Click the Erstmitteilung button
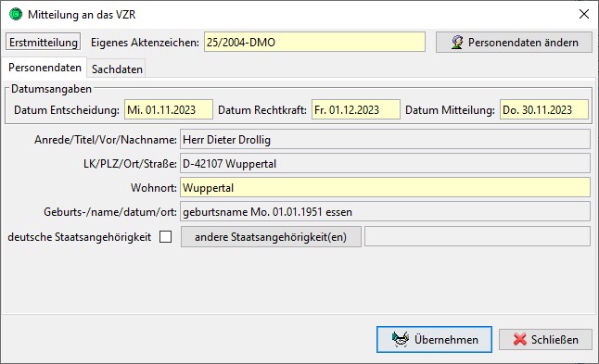The height and width of the screenshot is (364, 599). [x=44, y=42]
